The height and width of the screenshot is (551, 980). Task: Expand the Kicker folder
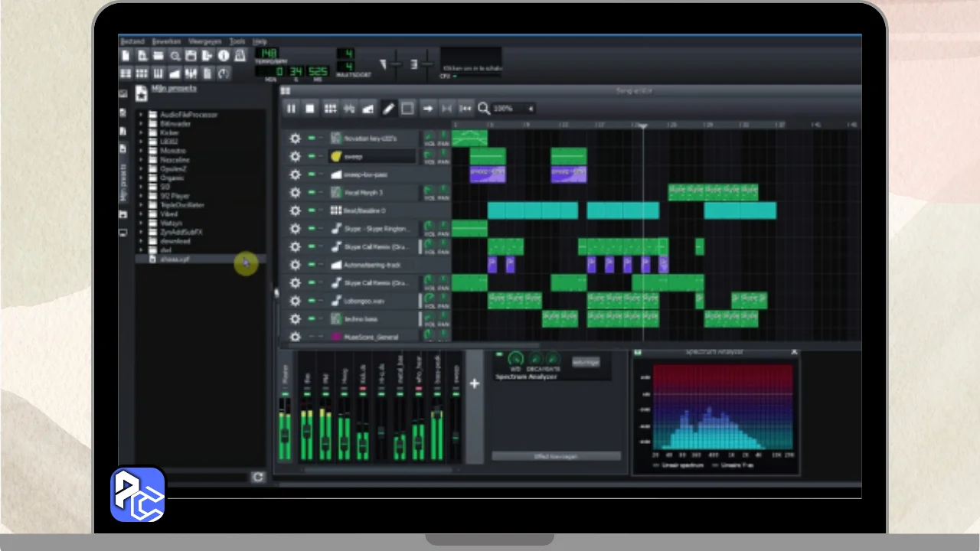click(141, 133)
